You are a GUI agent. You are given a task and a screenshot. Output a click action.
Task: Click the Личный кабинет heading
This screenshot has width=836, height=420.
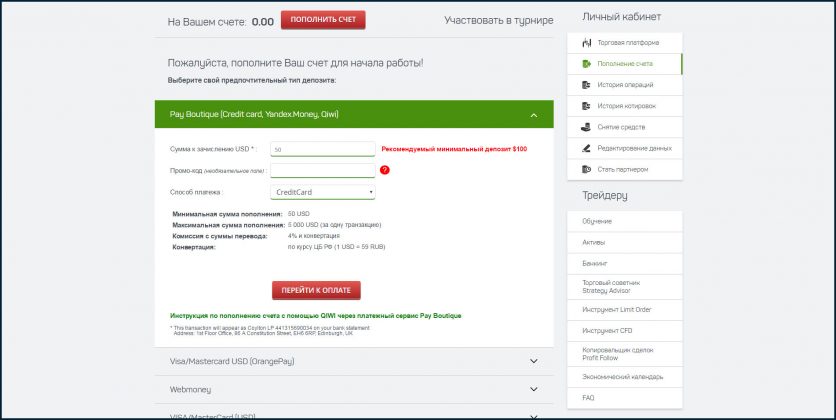coord(621,17)
